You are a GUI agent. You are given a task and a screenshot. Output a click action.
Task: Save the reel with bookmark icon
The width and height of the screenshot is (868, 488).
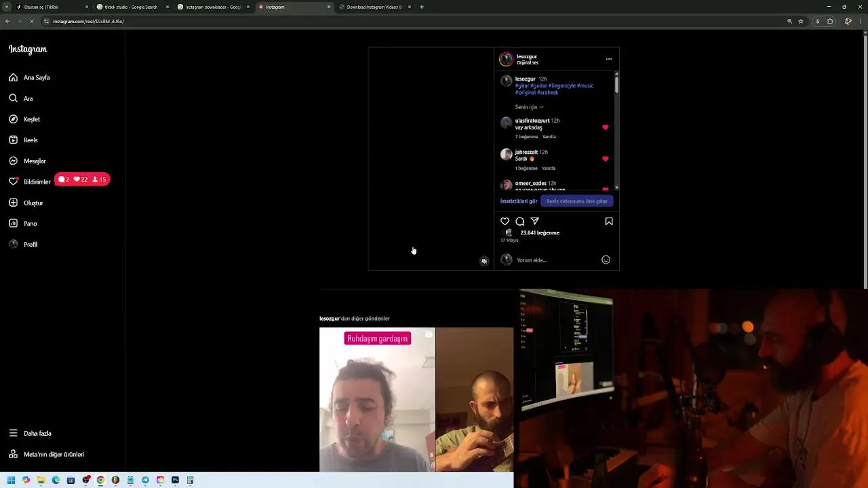click(x=609, y=222)
